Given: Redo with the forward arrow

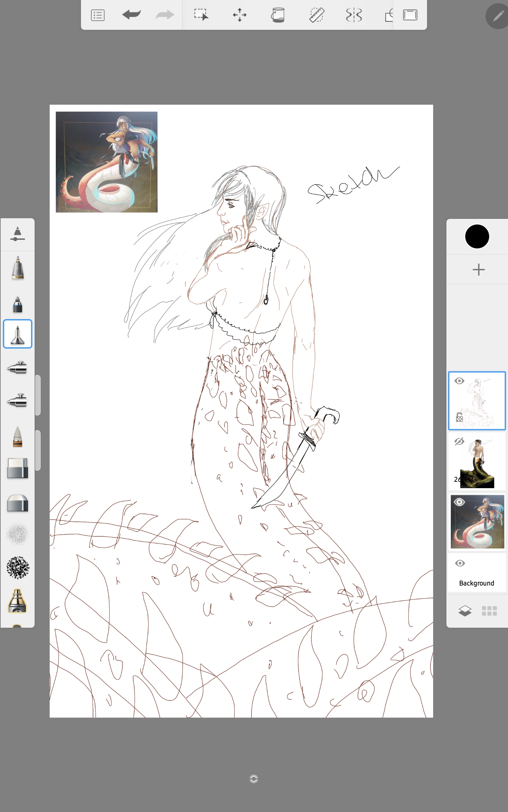Looking at the screenshot, I should click(x=165, y=15).
